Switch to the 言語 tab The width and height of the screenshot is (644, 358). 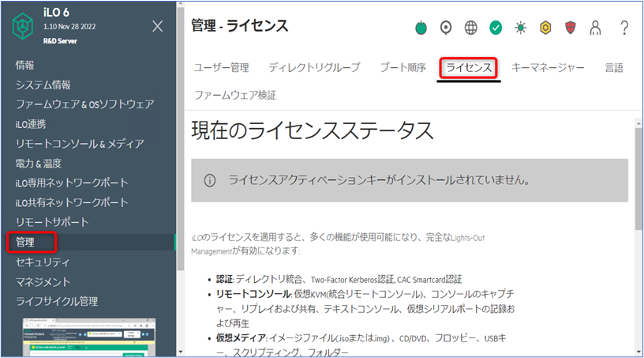tap(614, 67)
